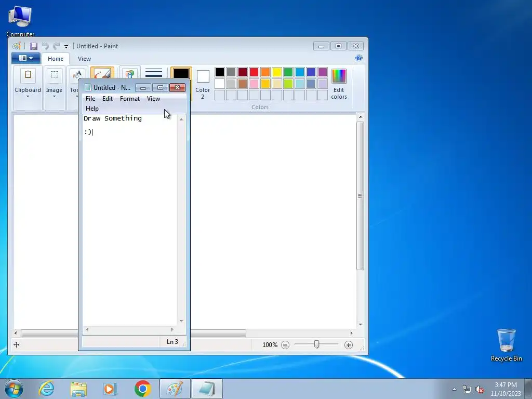Click the Redo arrow in Paint's title bar
Viewport: 532px width, 399px height.
tap(56, 46)
